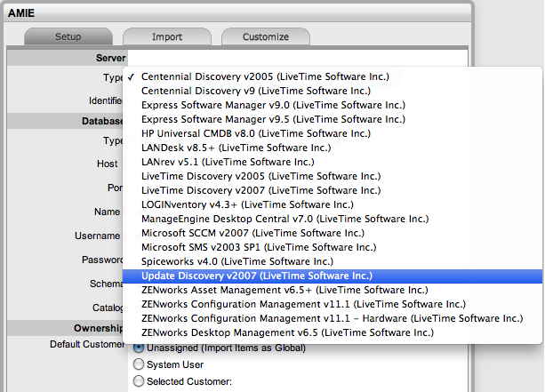Choose ZENworks Desktop Management v6.5

pos(287,332)
